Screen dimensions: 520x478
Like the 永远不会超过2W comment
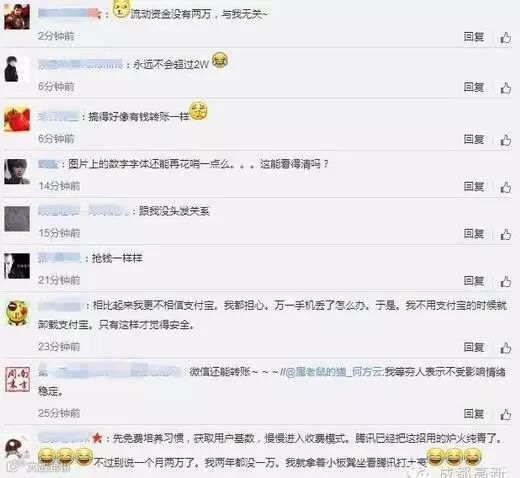tap(506, 88)
